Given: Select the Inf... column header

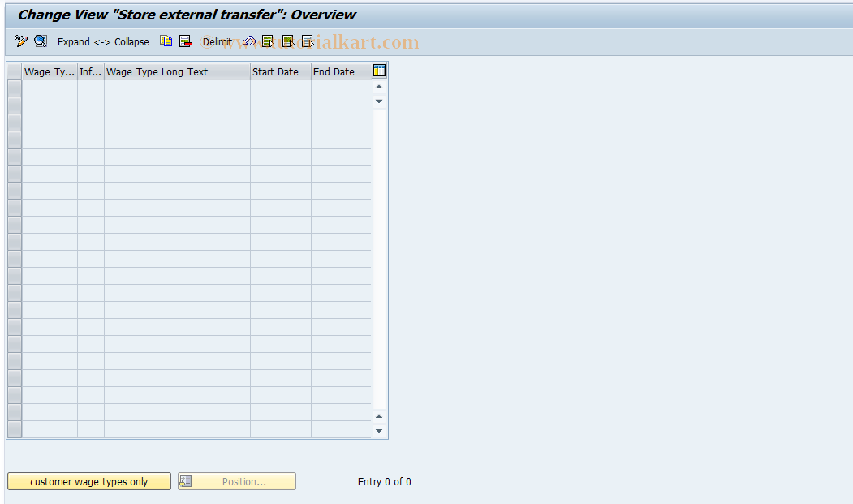Looking at the screenshot, I should [91, 72].
